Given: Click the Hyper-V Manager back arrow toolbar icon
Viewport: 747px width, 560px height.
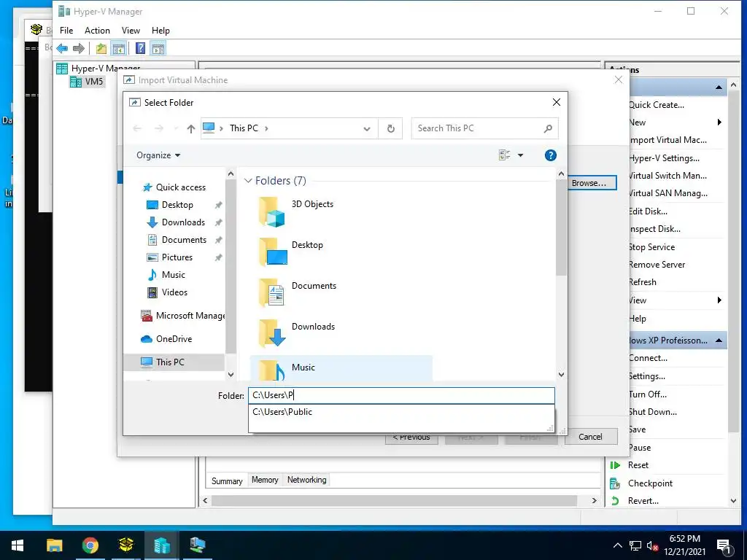Looking at the screenshot, I should pyautogui.click(x=62, y=48).
